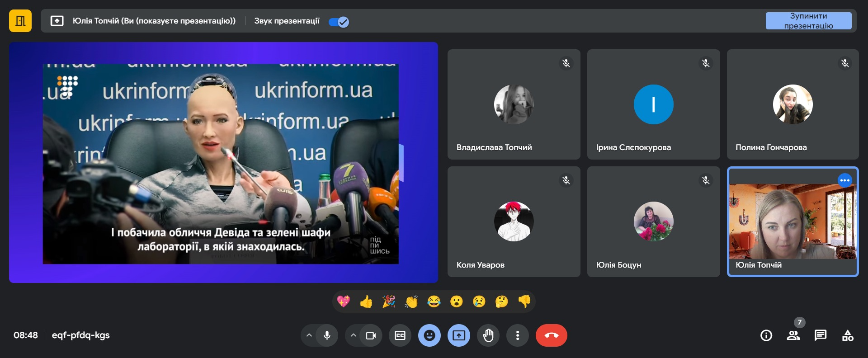The height and width of the screenshot is (358, 868).
Task: Turn on closed captions
Action: (x=400, y=335)
